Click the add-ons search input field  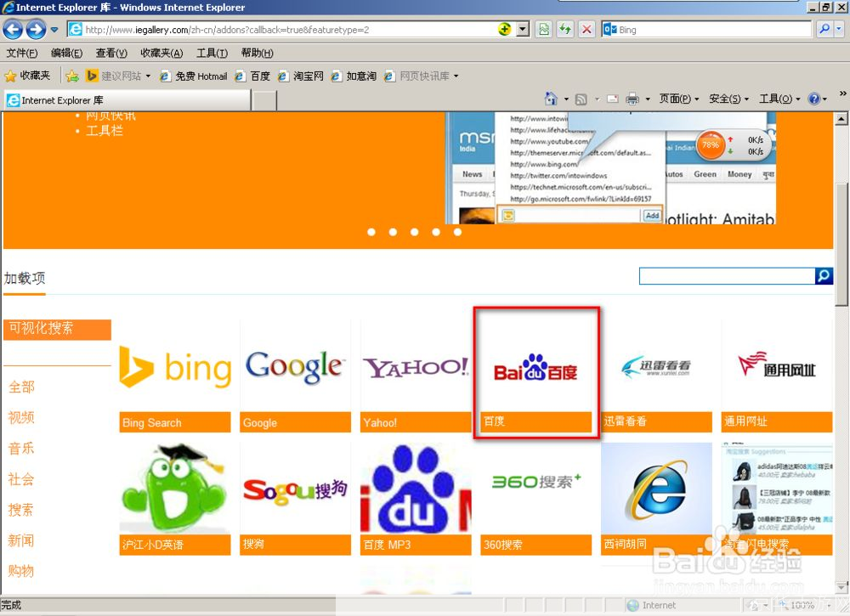tap(727, 276)
